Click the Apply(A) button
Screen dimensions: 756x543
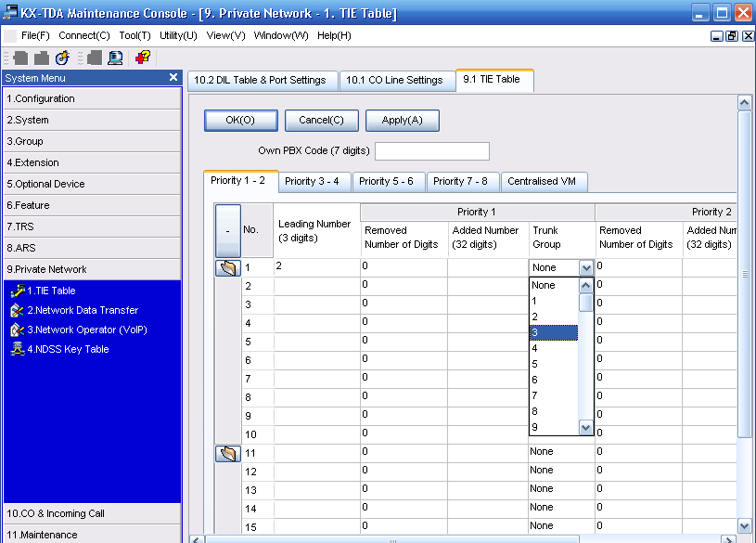point(402,120)
